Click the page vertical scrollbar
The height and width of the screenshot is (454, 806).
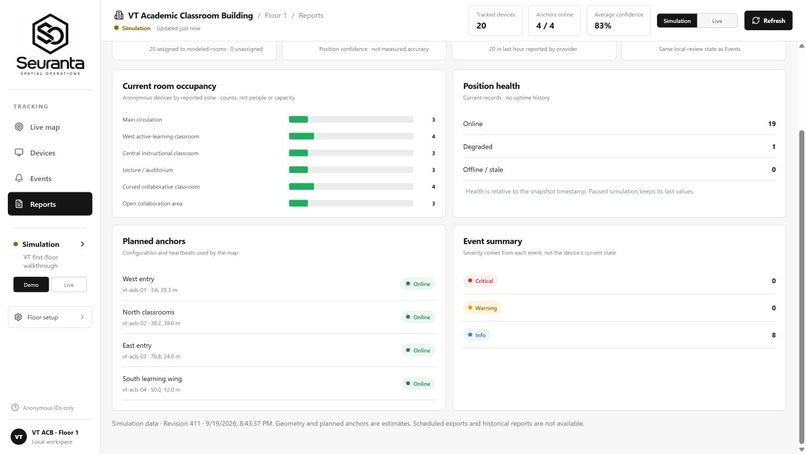point(801,286)
